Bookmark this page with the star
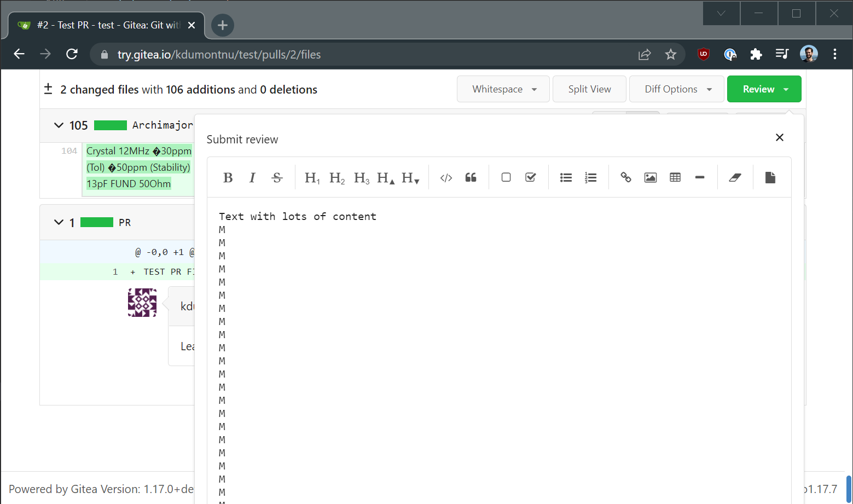This screenshot has width=853, height=504. pos(671,54)
